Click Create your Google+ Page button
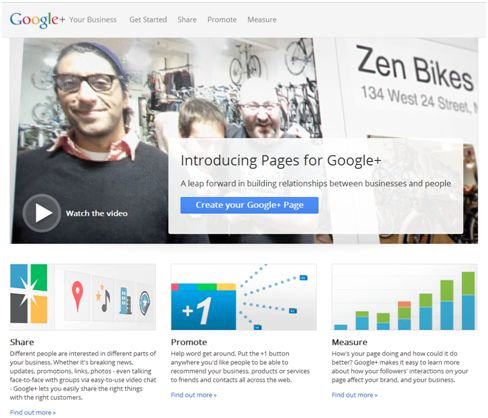 (x=249, y=205)
